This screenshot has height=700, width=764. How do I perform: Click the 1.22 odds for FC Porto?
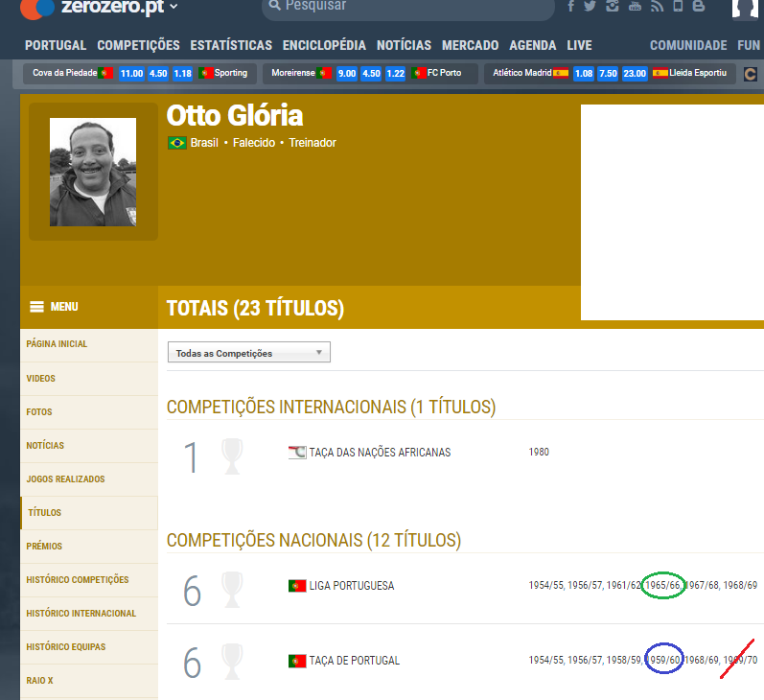point(395,74)
